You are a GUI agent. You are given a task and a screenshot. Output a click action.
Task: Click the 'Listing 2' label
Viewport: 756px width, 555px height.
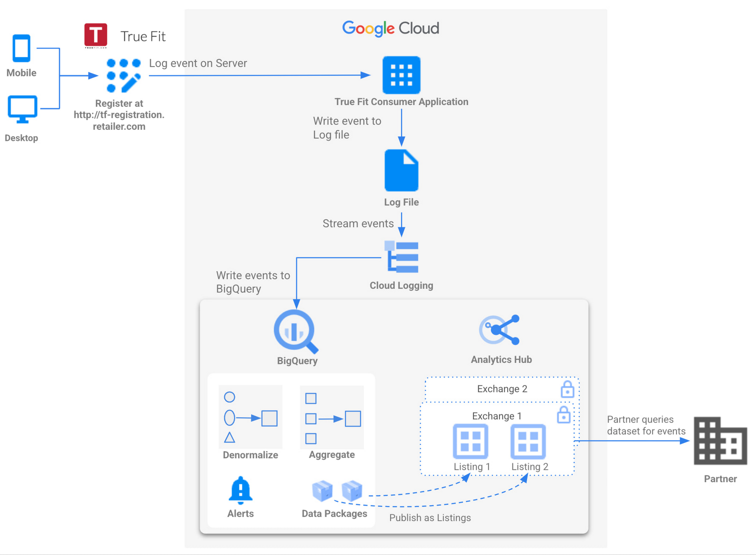[x=530, y=467]
